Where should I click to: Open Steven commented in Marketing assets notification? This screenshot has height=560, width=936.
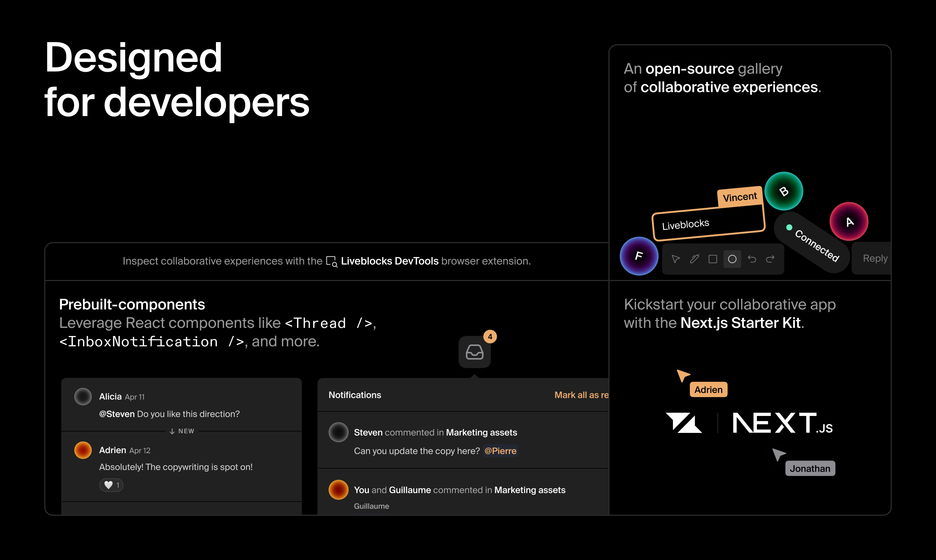coord(463,440)
